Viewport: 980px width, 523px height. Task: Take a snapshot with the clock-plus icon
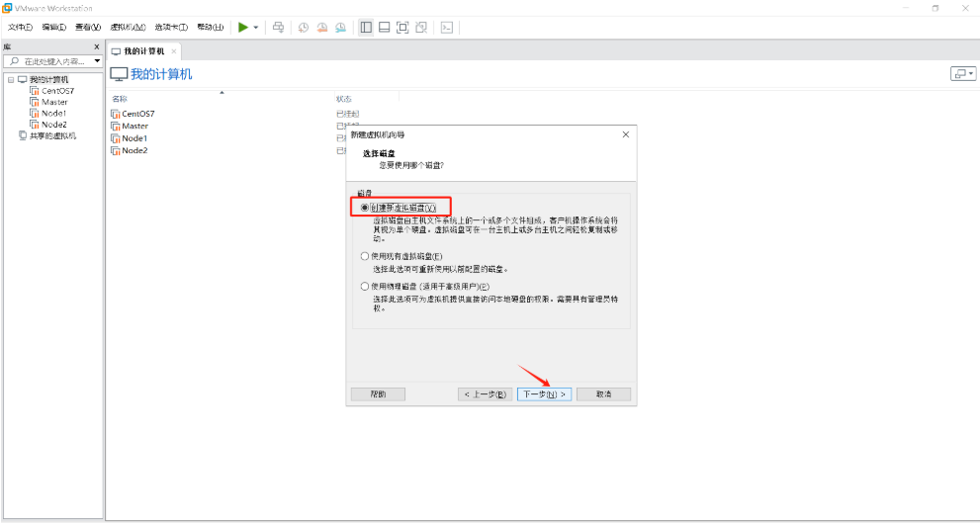click(x=304, y=27)
